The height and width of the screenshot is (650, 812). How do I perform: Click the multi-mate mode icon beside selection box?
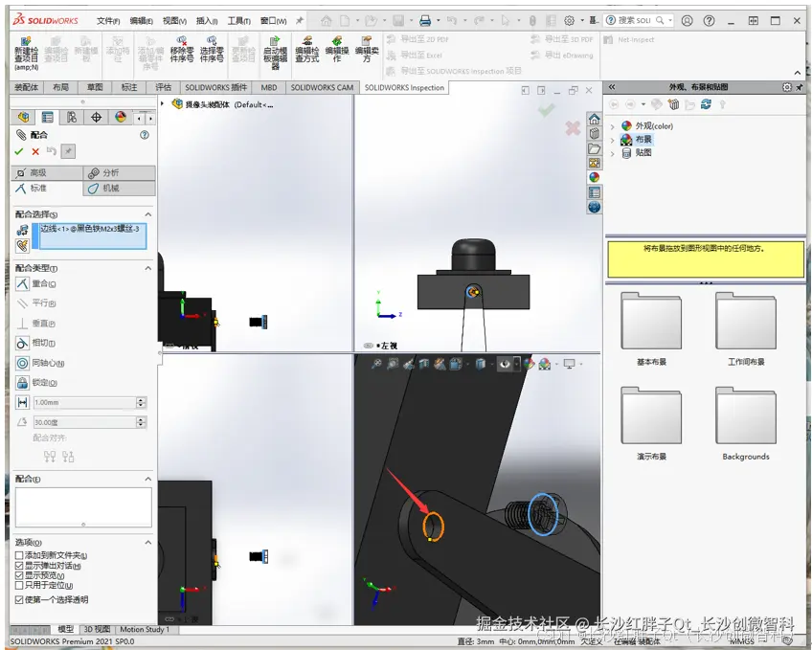pos(22,246)
